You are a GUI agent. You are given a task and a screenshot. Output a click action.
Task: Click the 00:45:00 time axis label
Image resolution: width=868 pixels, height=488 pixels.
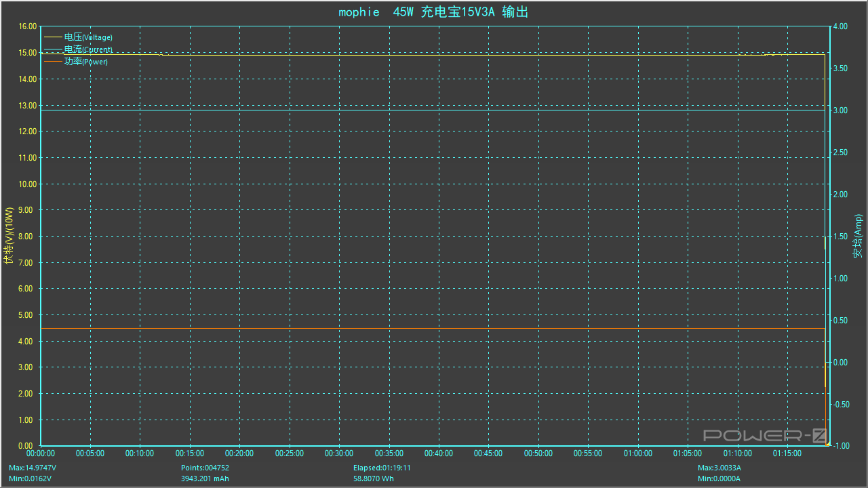point(488,454)
